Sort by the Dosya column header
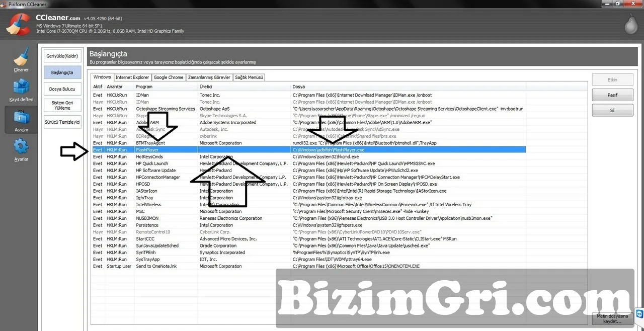Viewport: 644px width, 331px height. click(409, 87)
